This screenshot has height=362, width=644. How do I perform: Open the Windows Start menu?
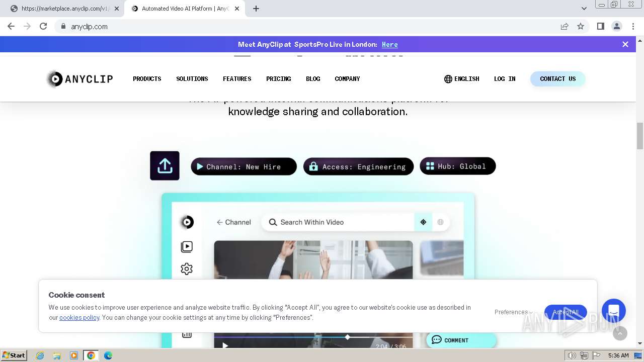(x=14, y=355)
